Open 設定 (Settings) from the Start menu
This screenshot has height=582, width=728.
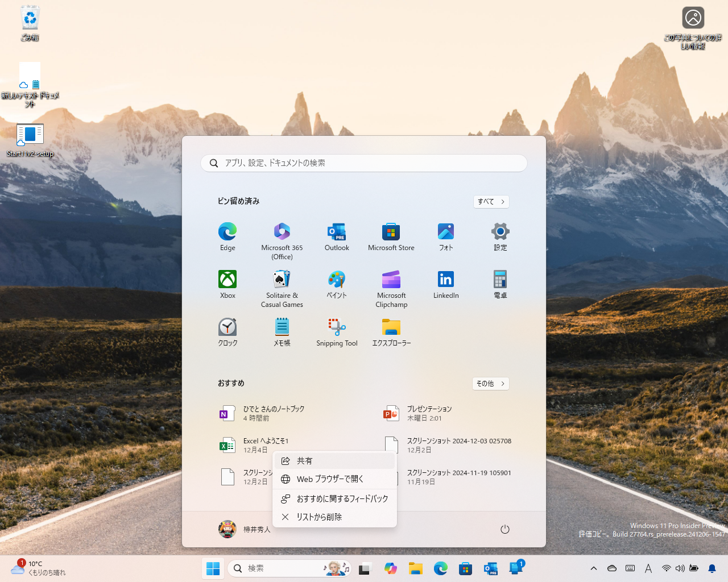point(500,236)
